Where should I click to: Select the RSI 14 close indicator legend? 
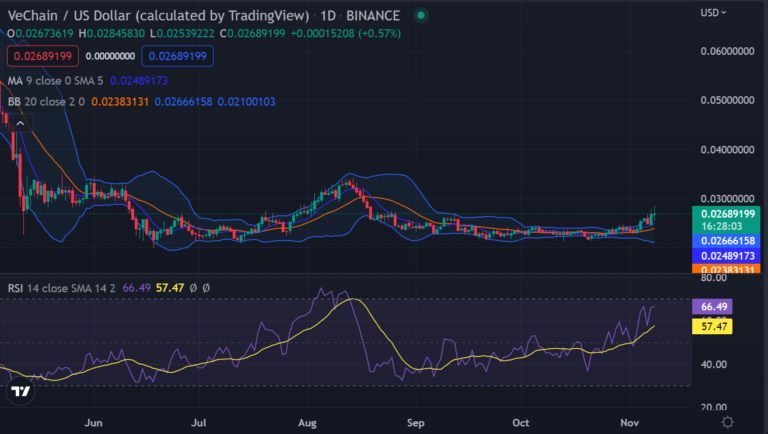(61, 288)
